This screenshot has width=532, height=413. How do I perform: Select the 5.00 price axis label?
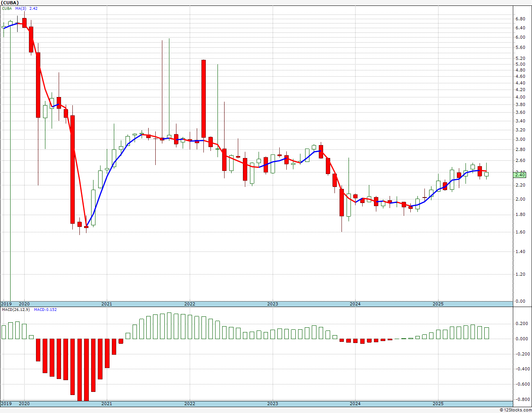tap(520, 64)
